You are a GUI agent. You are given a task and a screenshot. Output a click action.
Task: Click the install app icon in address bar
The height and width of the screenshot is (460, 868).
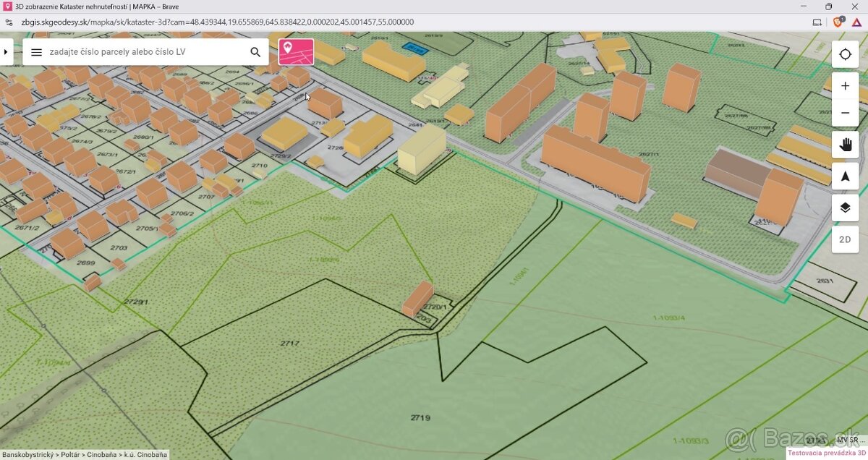pos(817,22)
